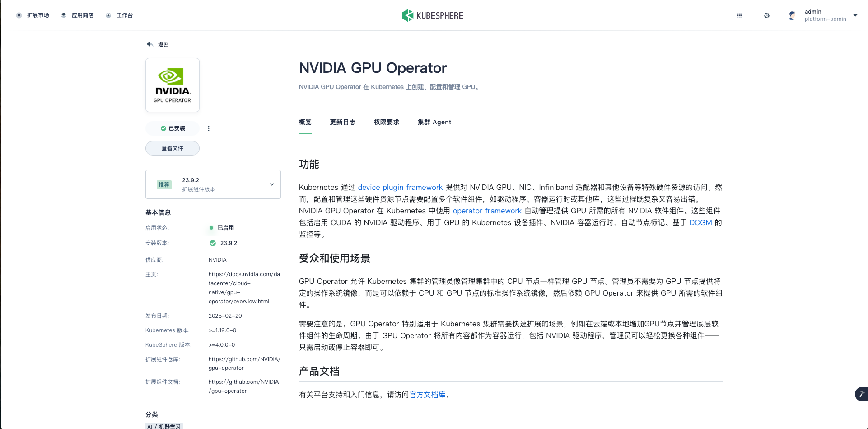868x429 pixels.
Task: Click the 扩展组件文档 GitHub URL
Action: 244,387
